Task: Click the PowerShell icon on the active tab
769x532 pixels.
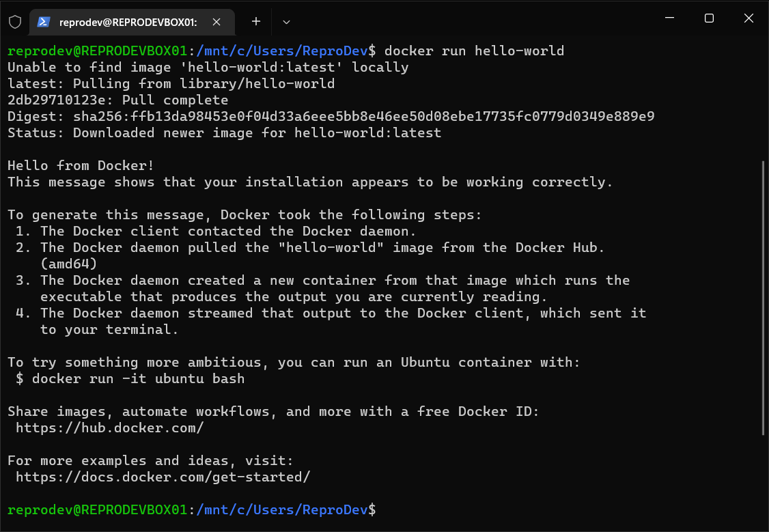Action: tap(44, 22)
